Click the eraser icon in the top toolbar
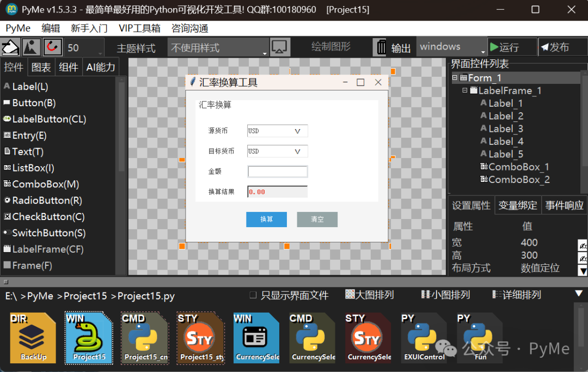588x372 pixels. click(10, 47)
